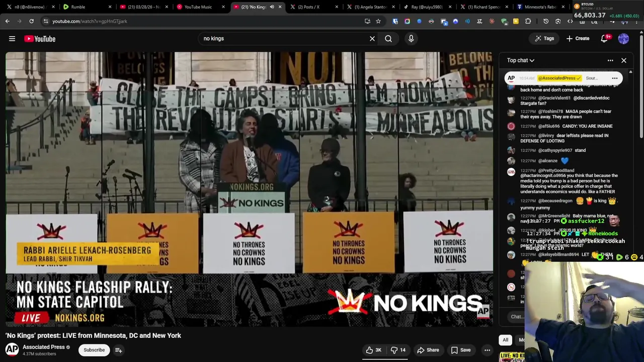This screenshot has height=362, width=644.
Task: Click the chat message input box
Action: (x=517, y=317)
